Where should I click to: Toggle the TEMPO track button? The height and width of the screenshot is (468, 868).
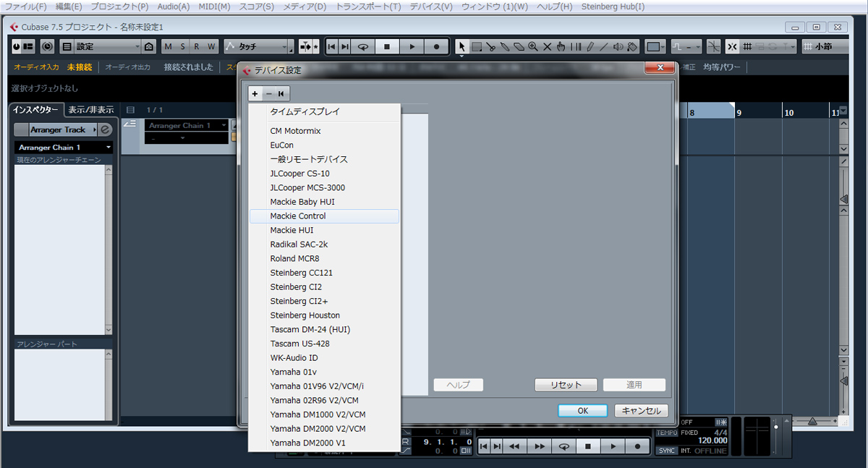coord(666,433)
